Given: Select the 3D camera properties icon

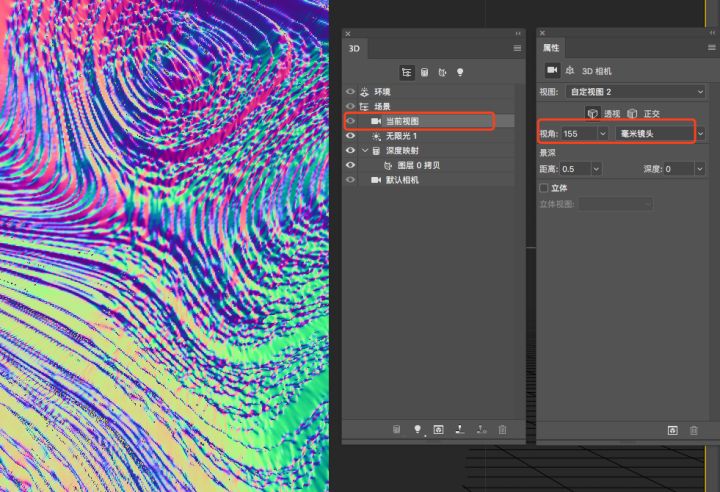Looking at the screenshot, I should 552,70.
